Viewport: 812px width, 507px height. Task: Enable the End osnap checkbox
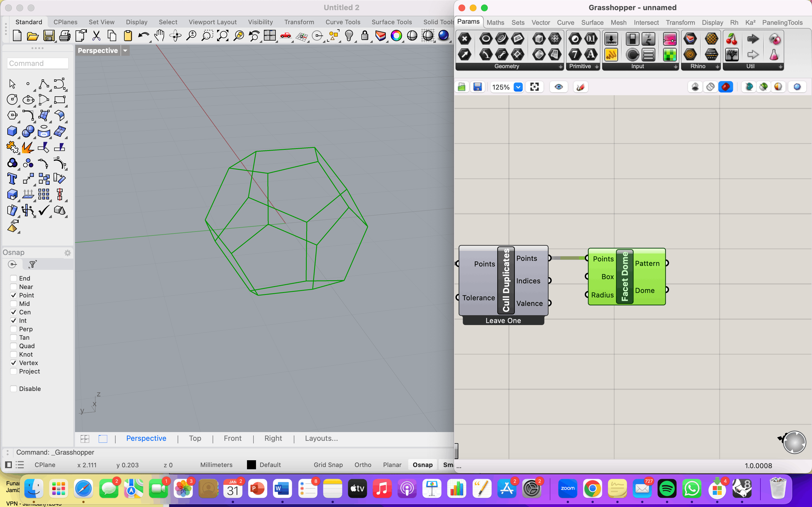click(14, 278)
